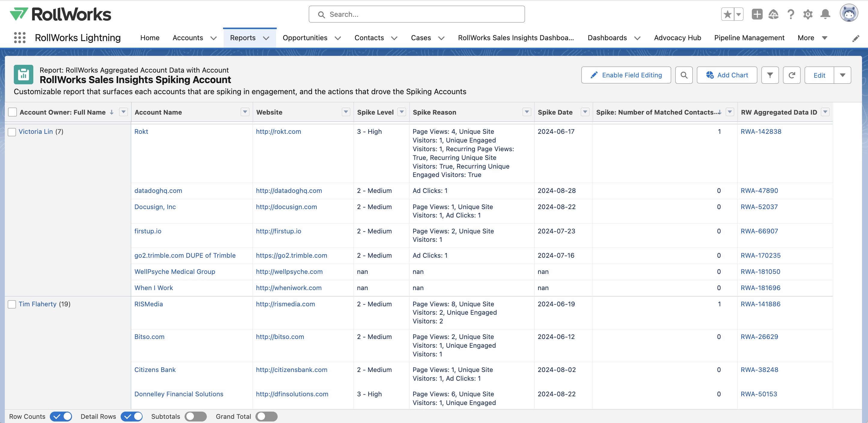Click into the global Search field
This screenshot has height=423, width=868.
point(417,14)
